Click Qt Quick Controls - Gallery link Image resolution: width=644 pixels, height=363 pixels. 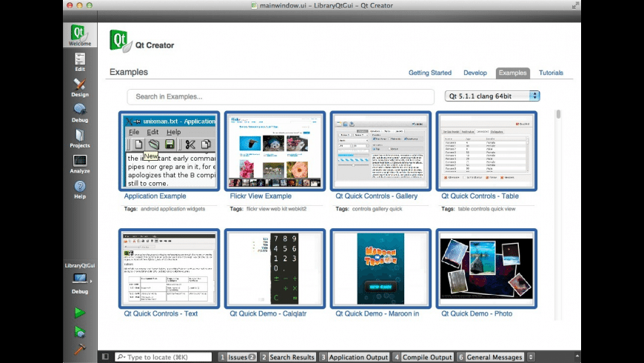pyautogui.click(x=376, y=196)
